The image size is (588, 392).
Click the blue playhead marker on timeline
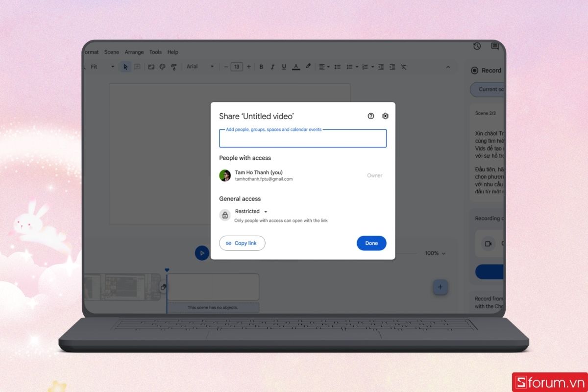click(x=167, y=270)
